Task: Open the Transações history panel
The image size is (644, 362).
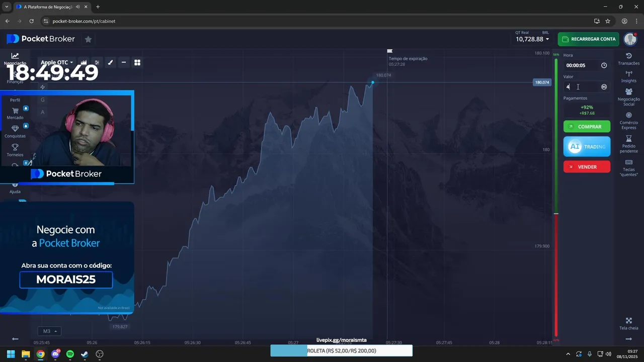Action: point(628,59)
